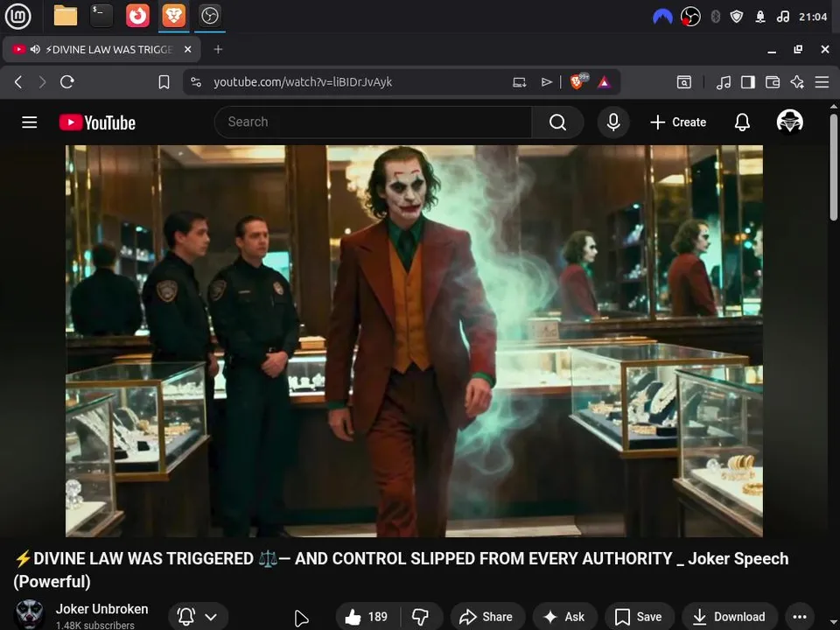Close the DIVINE LAW WAS TRIGGERED tab
Screen dimensions: 840x630
pyautogui.click(x=187, y=49)
